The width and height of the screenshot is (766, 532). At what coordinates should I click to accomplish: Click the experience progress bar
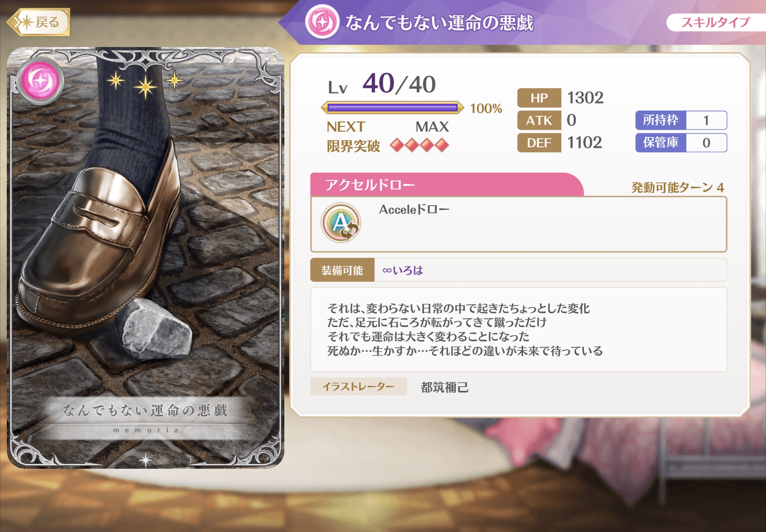click(x=392, y=108)
